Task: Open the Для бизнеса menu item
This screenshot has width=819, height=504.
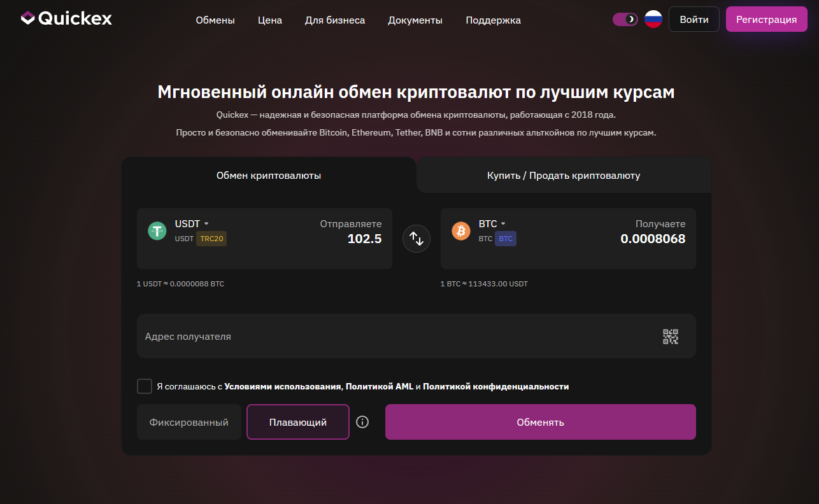Action: pyautogui.click(x=335, y=20)
